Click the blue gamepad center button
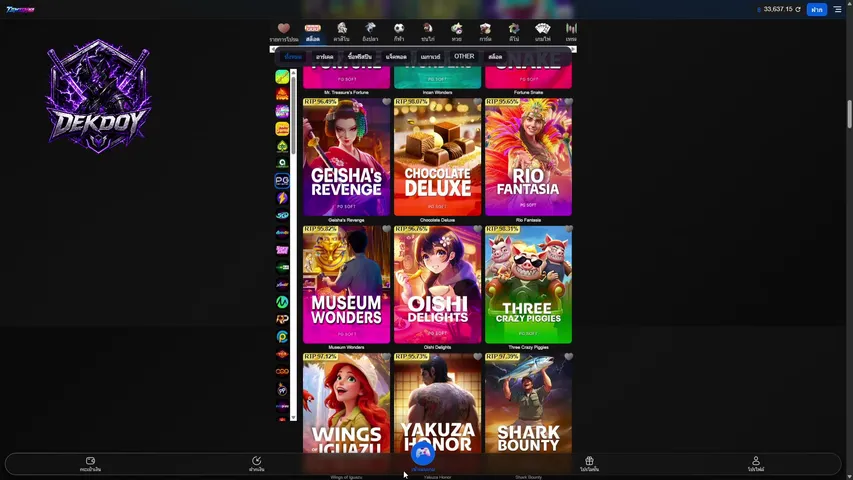Viewport: 853px width, 480px height. pyautogui.click(x=423, y=453)
